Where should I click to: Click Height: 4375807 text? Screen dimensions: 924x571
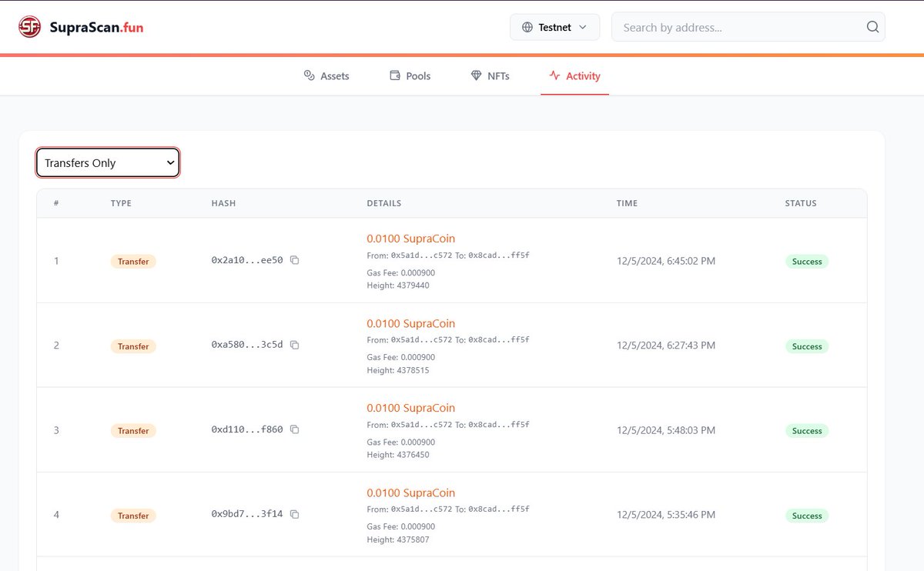[x=398, y=539]
